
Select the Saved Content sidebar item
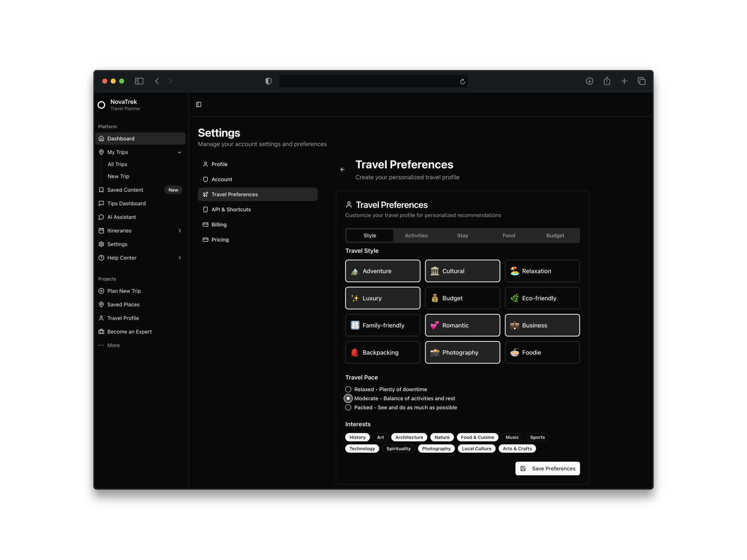pos(125,190)
